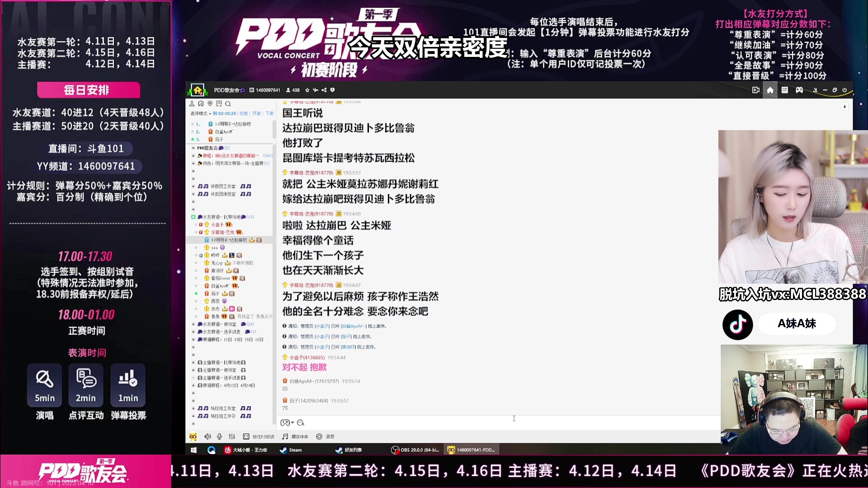Click the report shield icon in header
Screen dimensions: 868x488
332,90
